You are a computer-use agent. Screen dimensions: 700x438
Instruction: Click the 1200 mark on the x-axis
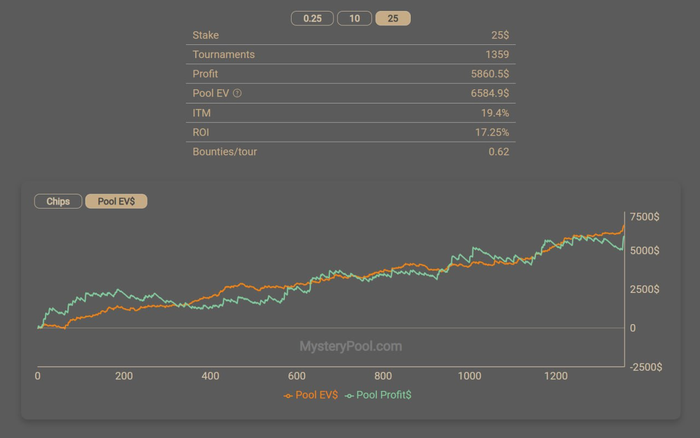pyautogui.click(x=555, y=376)
